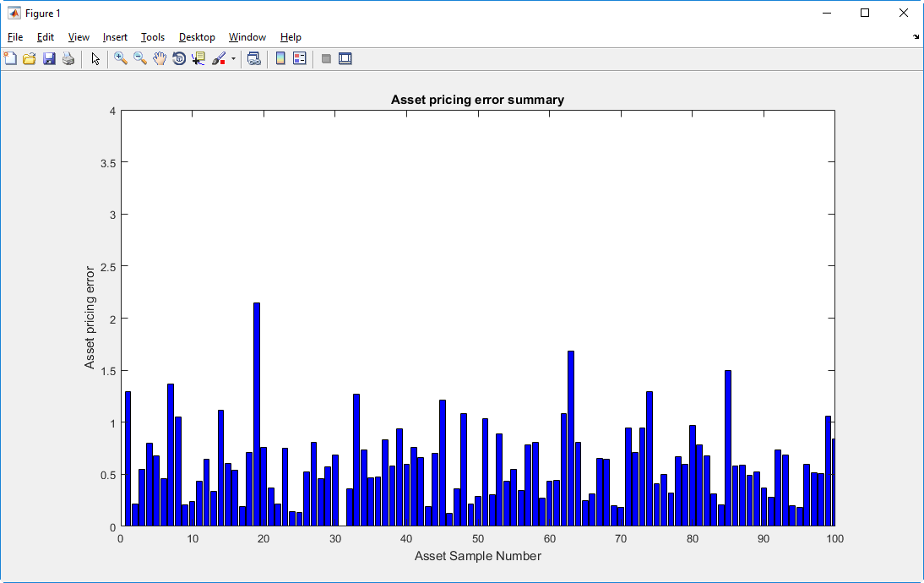Print the figure with the printer icon
This screenshot has width=924, height=583.
coord(68,59)
